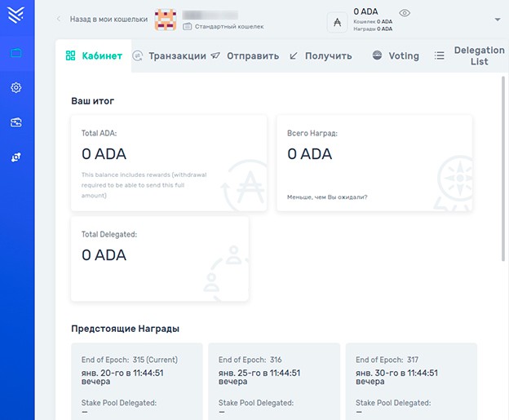Screen dimensions: 509x420
Task: Open the Delegation List tab
Action: (469, 55)
